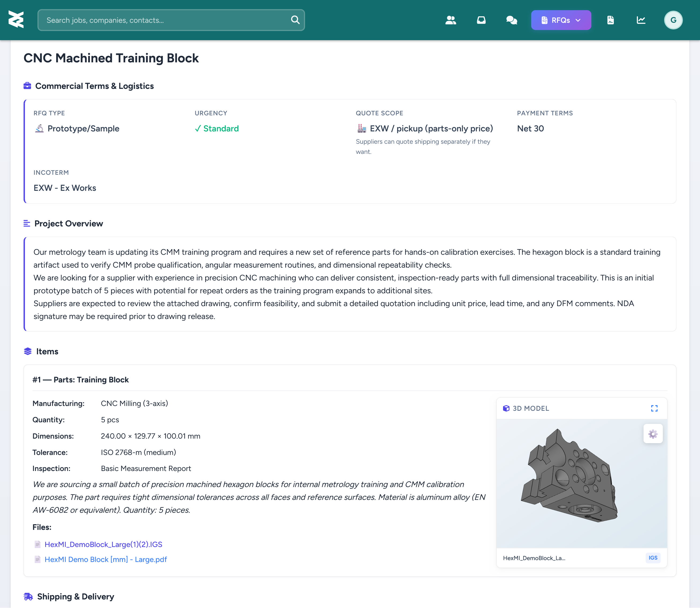Screen dimensions: 700x608
Task: Click the Shipping & Delivery heading
Action: click(76, 596)
